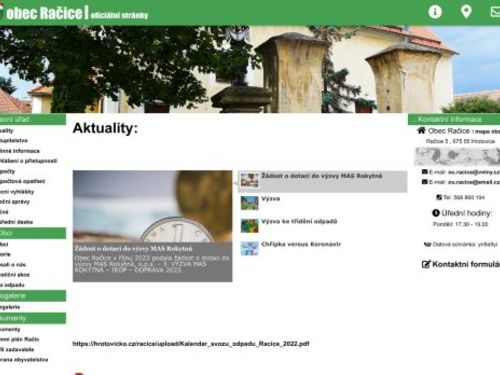
Task: Open the small map image of Račice
Action: 457,157
